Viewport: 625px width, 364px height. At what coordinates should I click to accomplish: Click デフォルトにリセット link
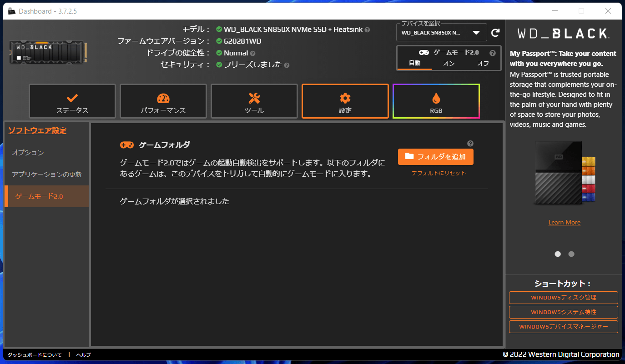439,173
